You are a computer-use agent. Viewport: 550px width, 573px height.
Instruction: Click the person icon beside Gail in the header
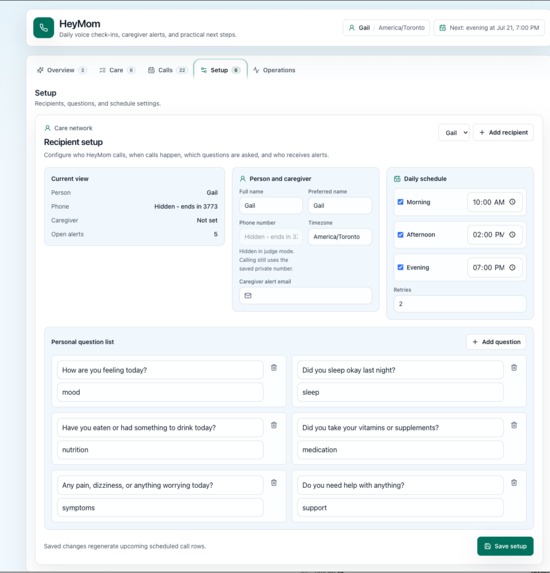point(352,28)
